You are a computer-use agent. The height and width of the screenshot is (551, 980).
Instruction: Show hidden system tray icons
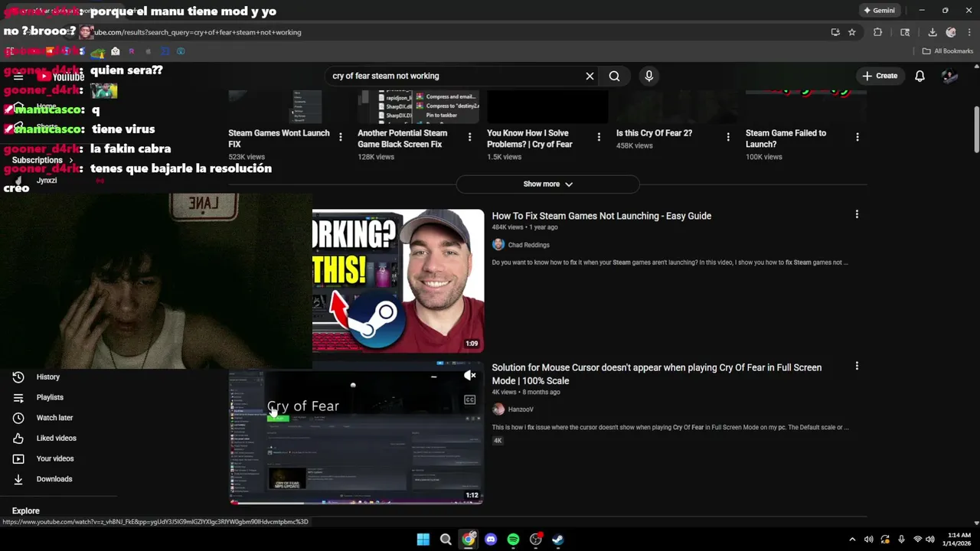[x=852, y=540]
